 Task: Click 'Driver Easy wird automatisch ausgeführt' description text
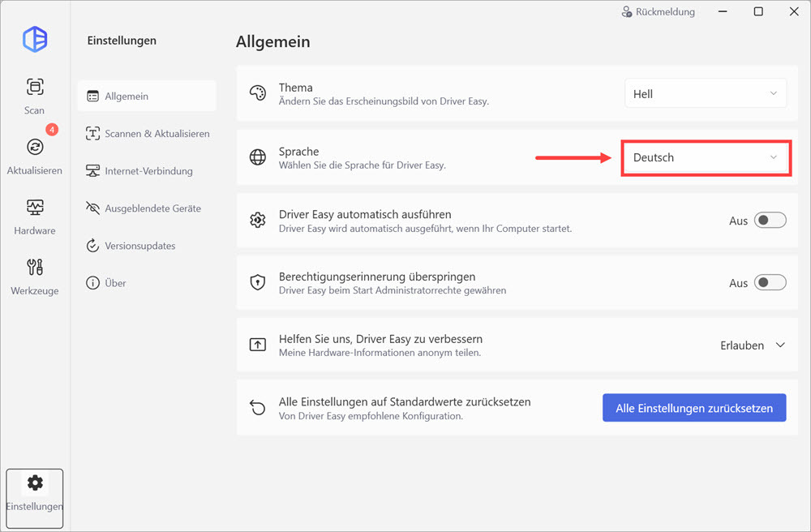425,229
